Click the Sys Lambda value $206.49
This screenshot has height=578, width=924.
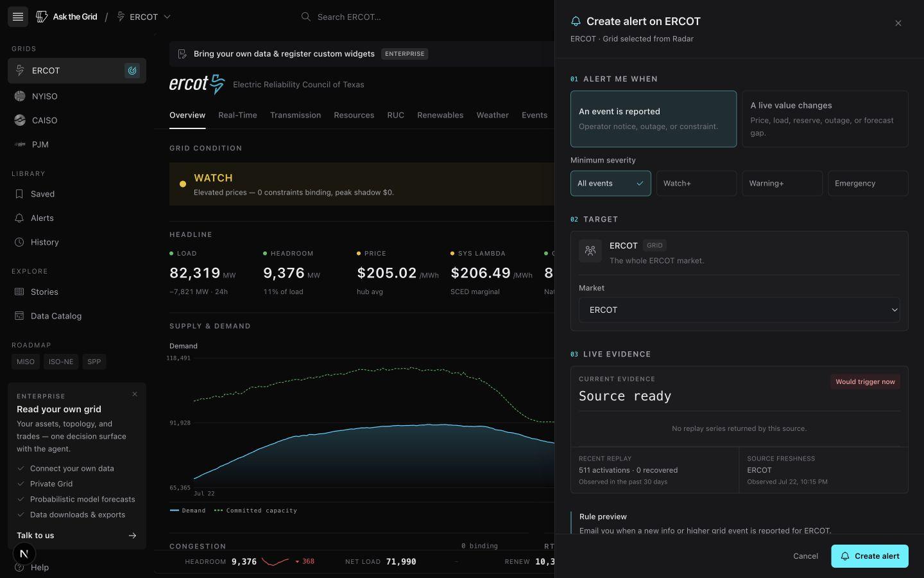point(481,273)
